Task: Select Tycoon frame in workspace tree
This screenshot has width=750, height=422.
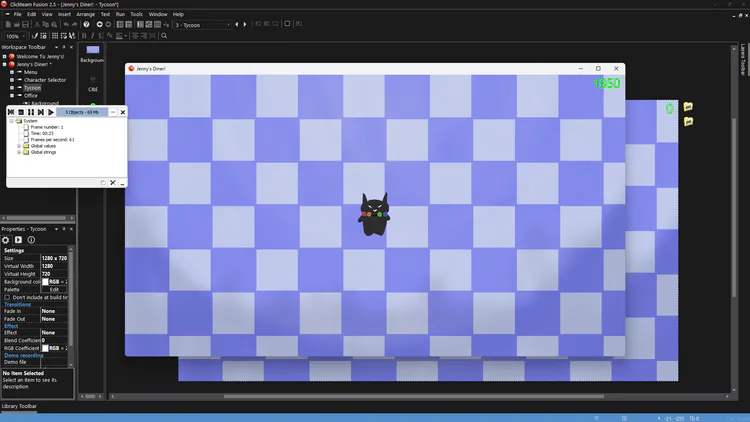Action: pyautogui.click(x=33, y=88)
